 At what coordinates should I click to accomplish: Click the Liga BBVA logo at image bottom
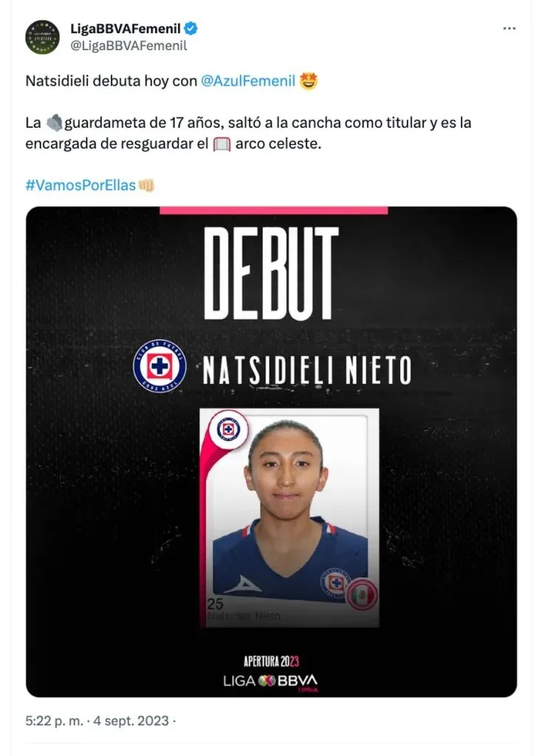click(270, 681)
